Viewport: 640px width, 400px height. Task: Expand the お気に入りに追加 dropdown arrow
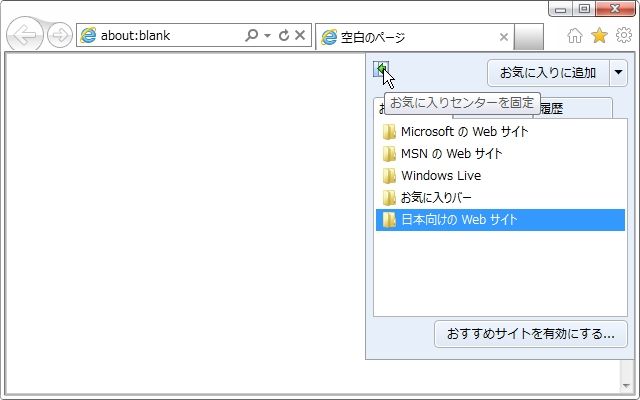618,73
